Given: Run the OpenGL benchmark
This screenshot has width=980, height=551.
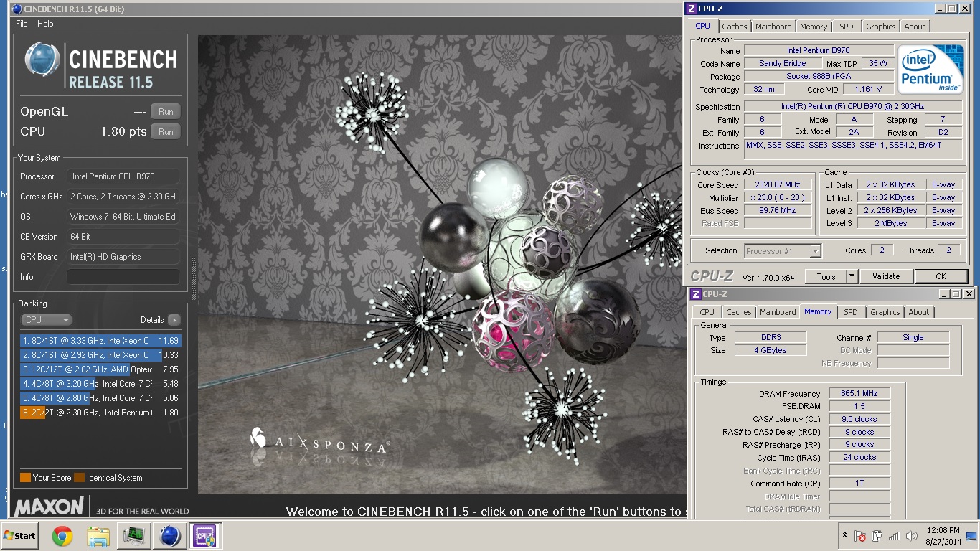Looking at the screenshot, I should pyautogui.click(x=166, y=112).
